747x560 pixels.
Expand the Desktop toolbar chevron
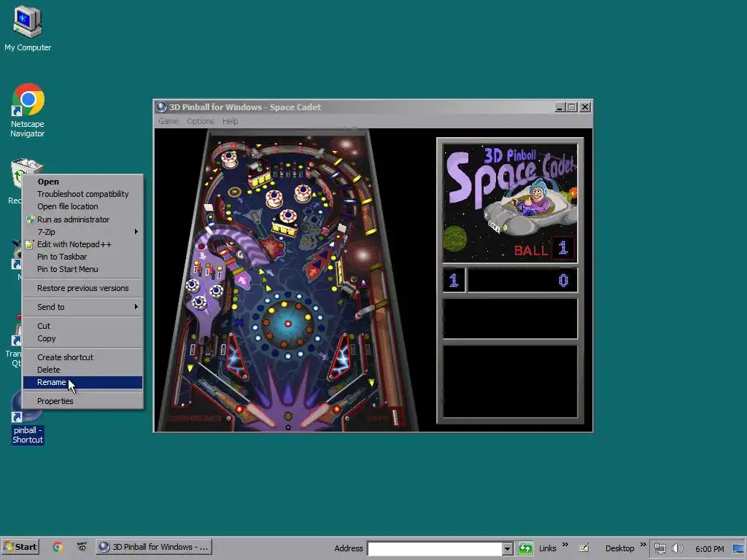click(643, 544)
